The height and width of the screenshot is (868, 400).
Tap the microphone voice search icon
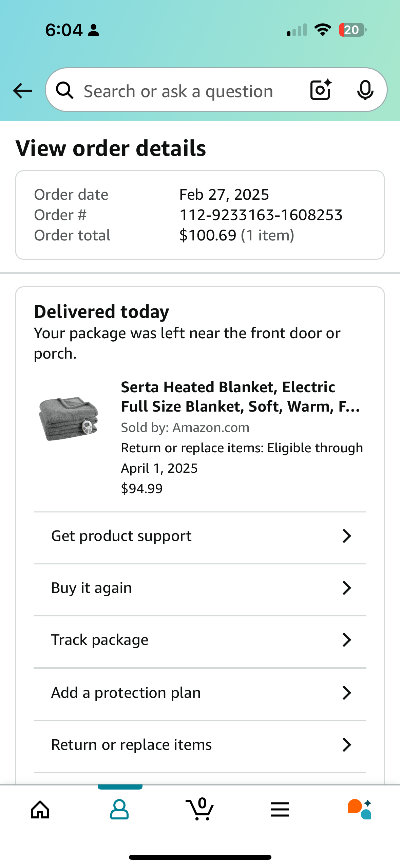(x=365, y=90)
